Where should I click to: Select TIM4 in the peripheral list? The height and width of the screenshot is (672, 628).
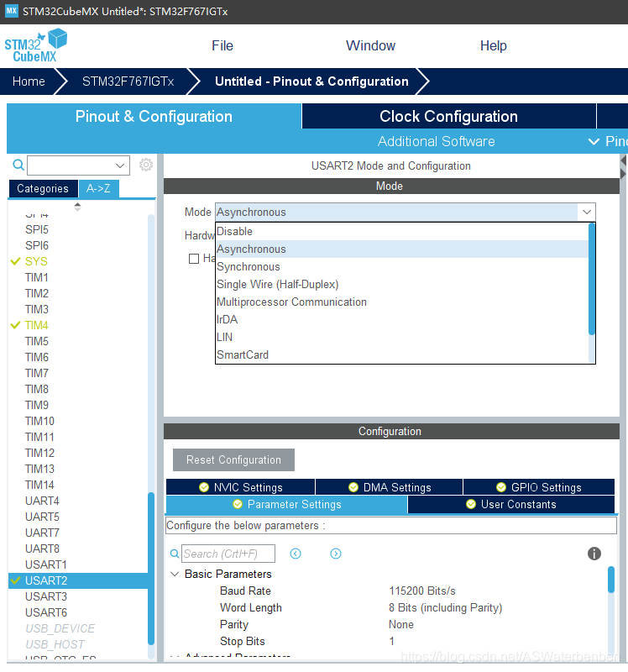pyautogui.click(x=36, y=325)
